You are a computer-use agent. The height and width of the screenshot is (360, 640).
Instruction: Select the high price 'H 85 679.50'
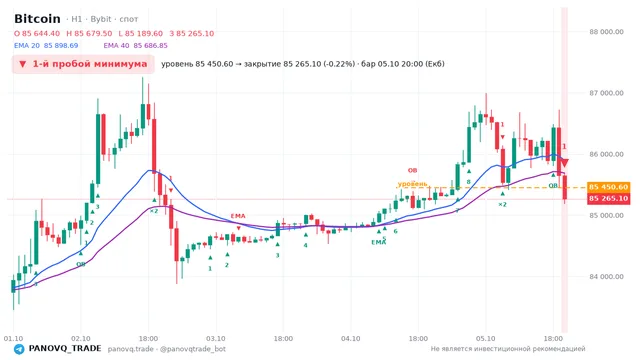click(89, 33)
